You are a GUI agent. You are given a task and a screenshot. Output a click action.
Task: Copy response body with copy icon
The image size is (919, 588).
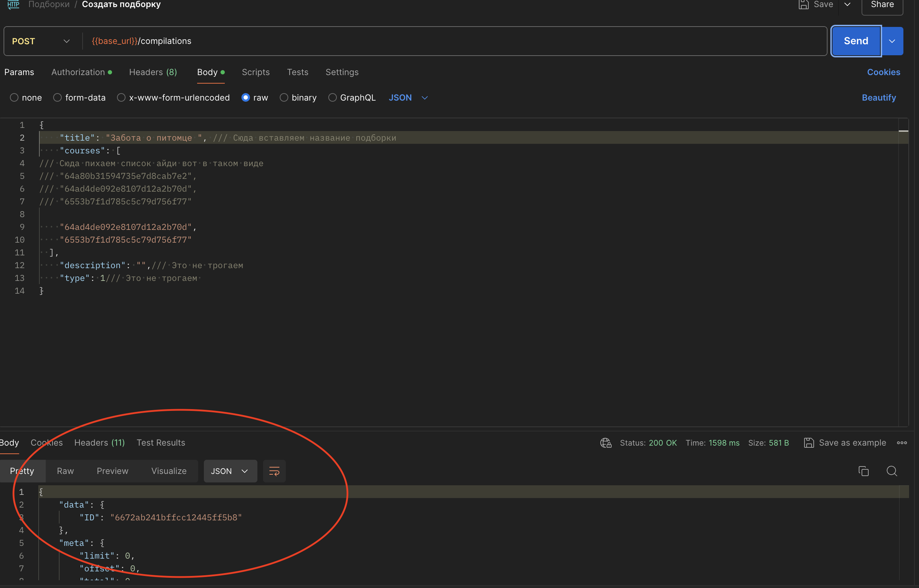[863, 471]
